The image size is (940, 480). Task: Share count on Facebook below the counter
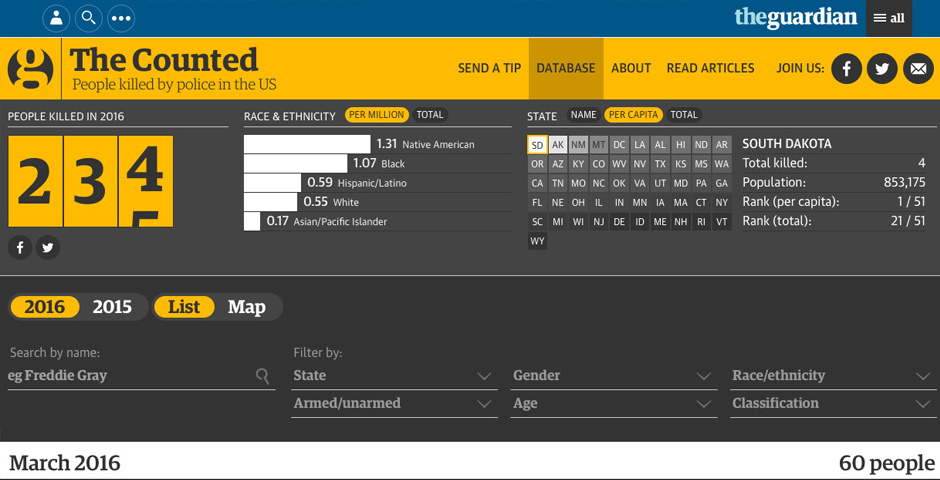tap(20, 247)
